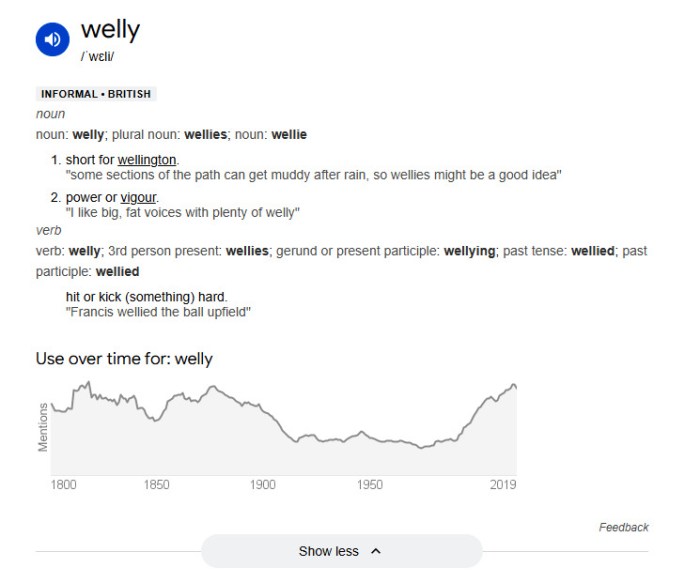700x583 pixels.
Task: Click the chevron beside Show less
Action: click(376, 551)
